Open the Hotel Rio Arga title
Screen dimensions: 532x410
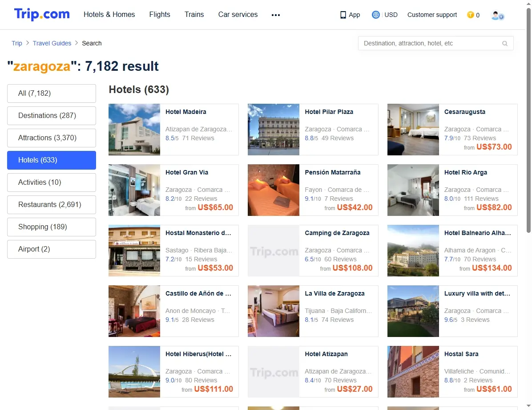pyautogui.click(x=465, y=172)
